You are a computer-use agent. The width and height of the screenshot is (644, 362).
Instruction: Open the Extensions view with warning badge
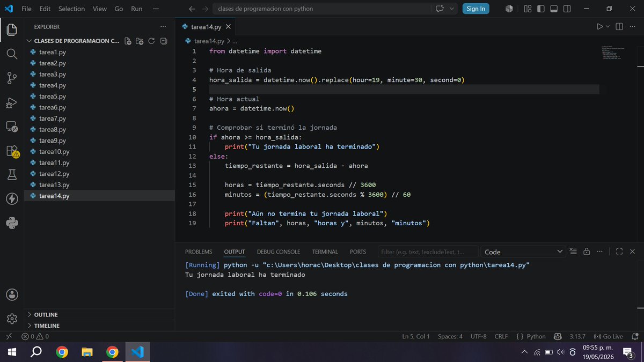(x=12, y=151)
